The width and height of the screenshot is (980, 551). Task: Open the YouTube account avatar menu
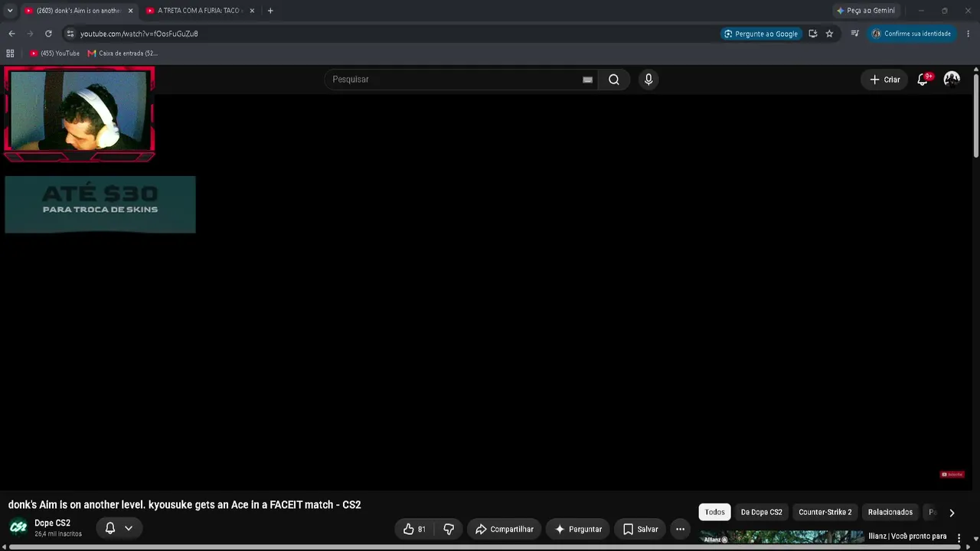click(952, 79)
